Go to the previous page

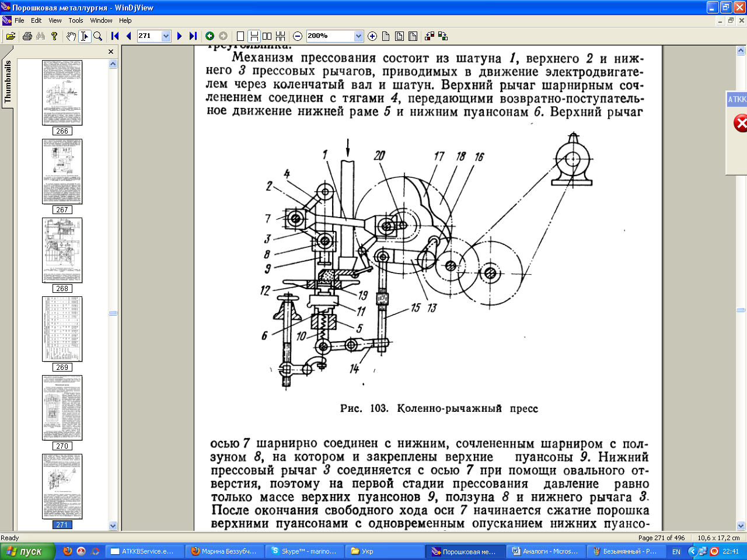click(x=128, y=36)
